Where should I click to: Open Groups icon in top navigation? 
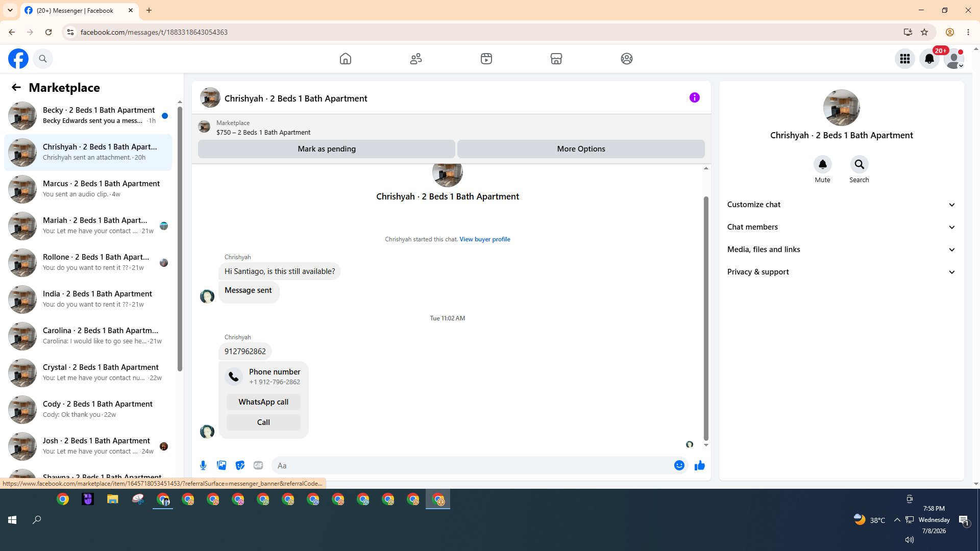pyautogui.click(x=627, y=59)
